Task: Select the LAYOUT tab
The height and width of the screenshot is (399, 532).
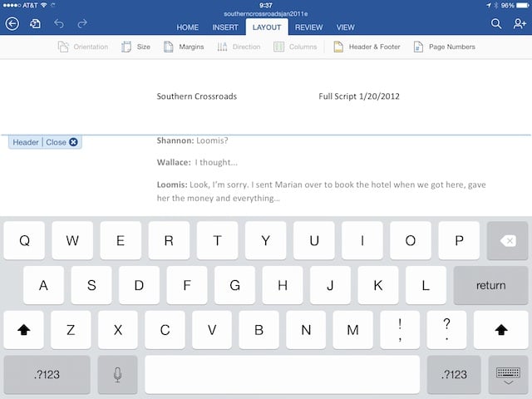Action: (x=267, y=27)
